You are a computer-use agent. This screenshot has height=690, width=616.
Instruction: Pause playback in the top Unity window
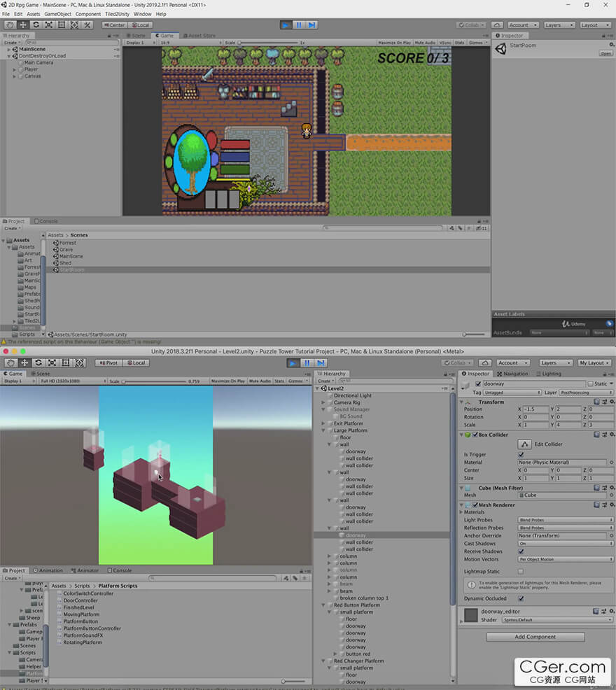[x=299, y=25]
